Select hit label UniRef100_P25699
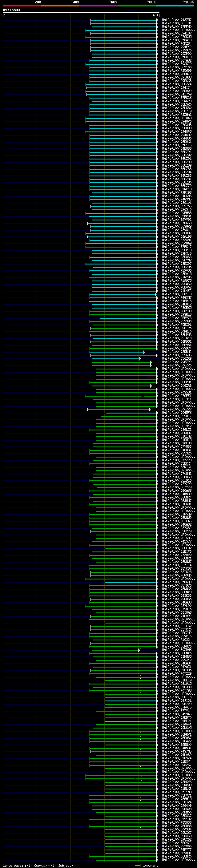The height and width of the screenshot is (868, 197). point(176,71)
